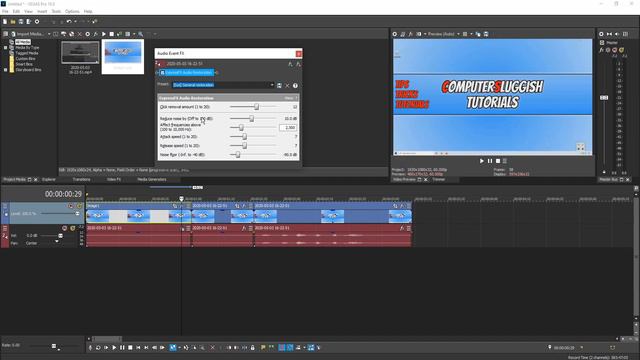Adjust Release speed slider

click(244, 146)
